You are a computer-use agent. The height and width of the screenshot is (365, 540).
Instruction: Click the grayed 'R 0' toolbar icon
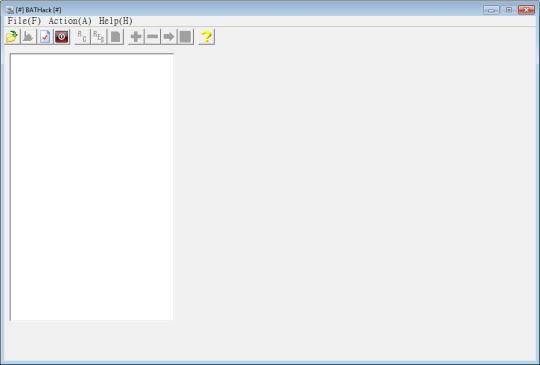tap(82, 37)
